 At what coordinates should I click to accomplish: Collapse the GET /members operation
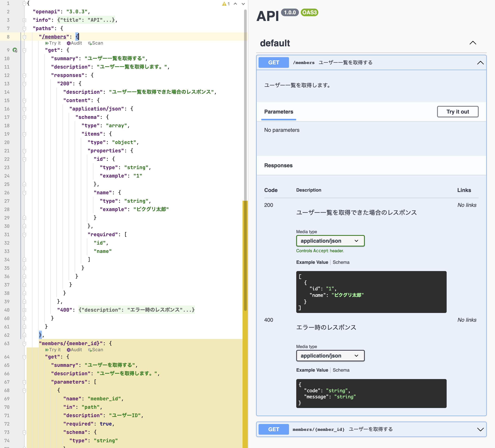(x=480, y=63)
